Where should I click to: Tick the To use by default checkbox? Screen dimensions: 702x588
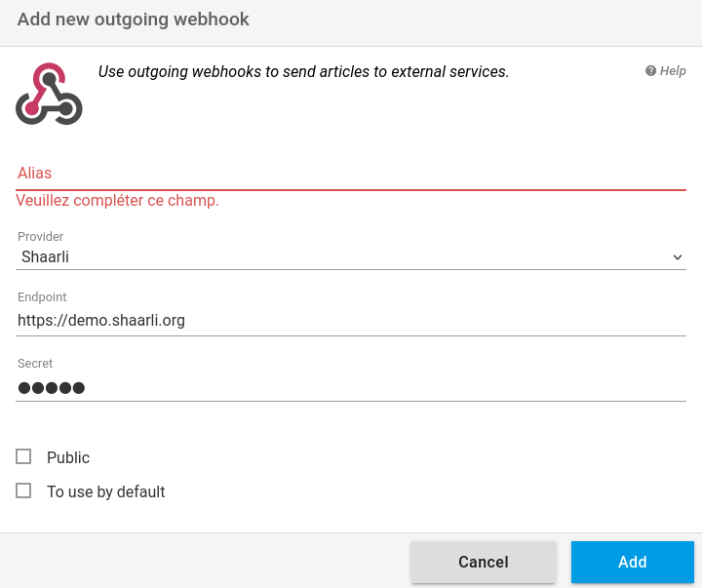(23, 490)
